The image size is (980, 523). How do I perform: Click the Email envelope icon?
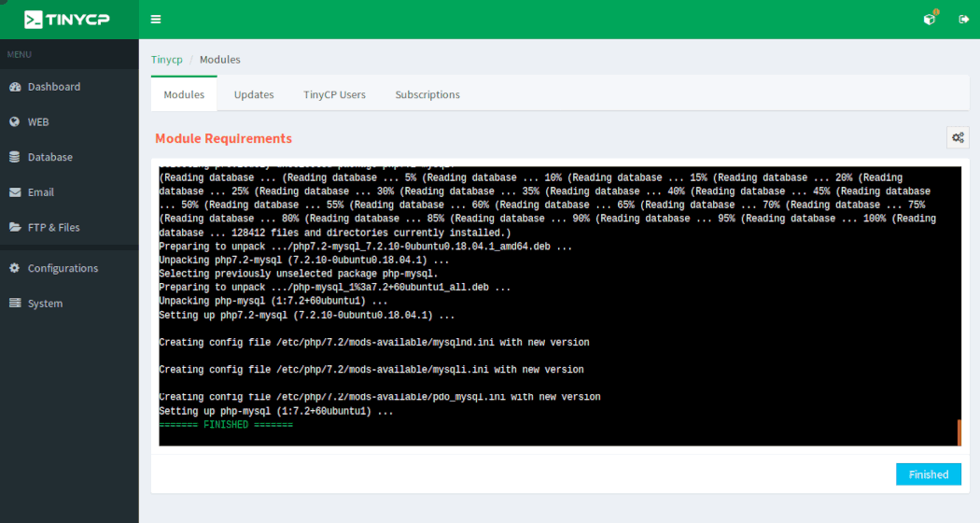[15, 192]
